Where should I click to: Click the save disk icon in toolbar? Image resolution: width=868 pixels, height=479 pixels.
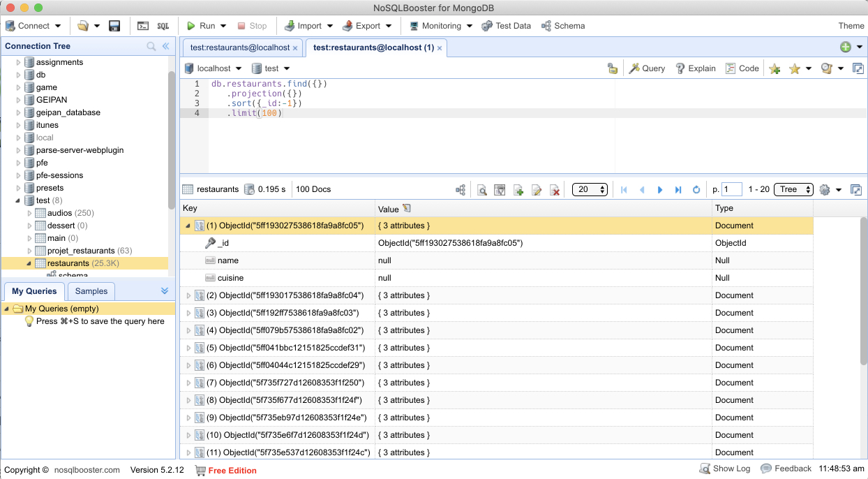[x=114, y=26]
